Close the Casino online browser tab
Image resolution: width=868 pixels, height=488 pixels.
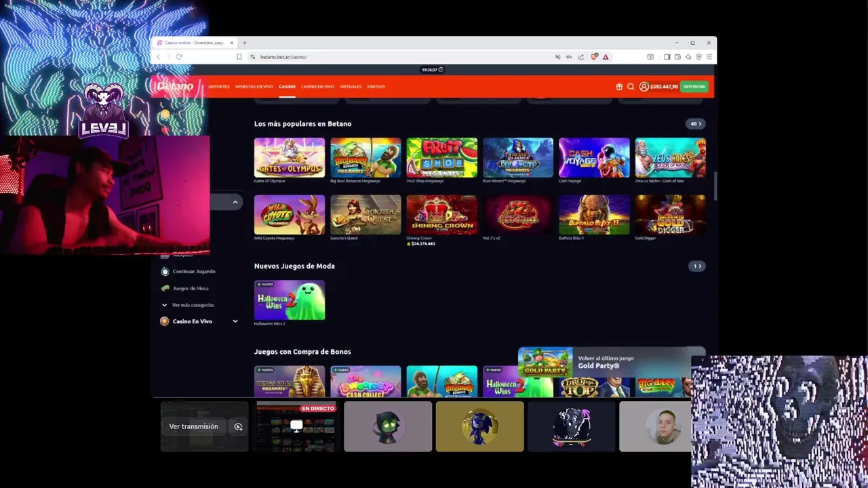tap(232, 43)
